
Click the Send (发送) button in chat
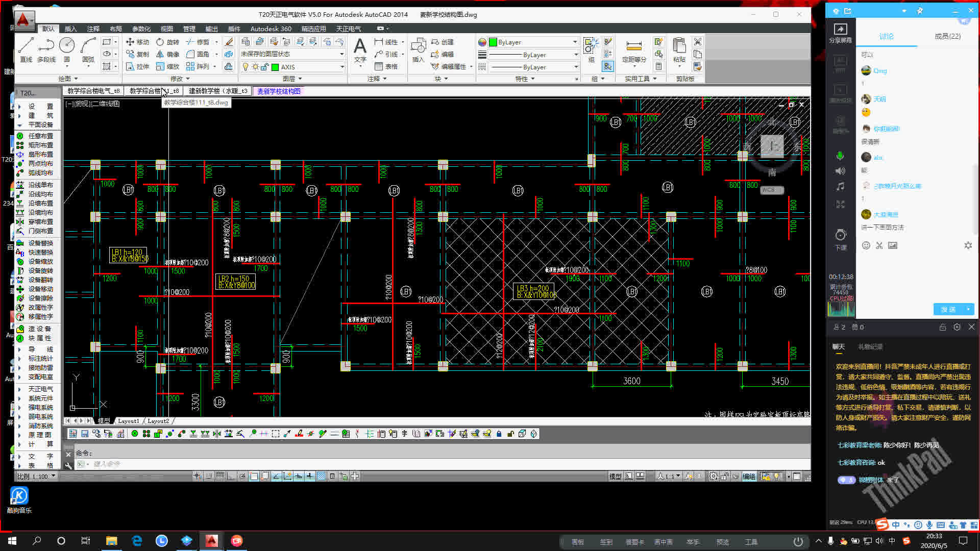[948, 309]
